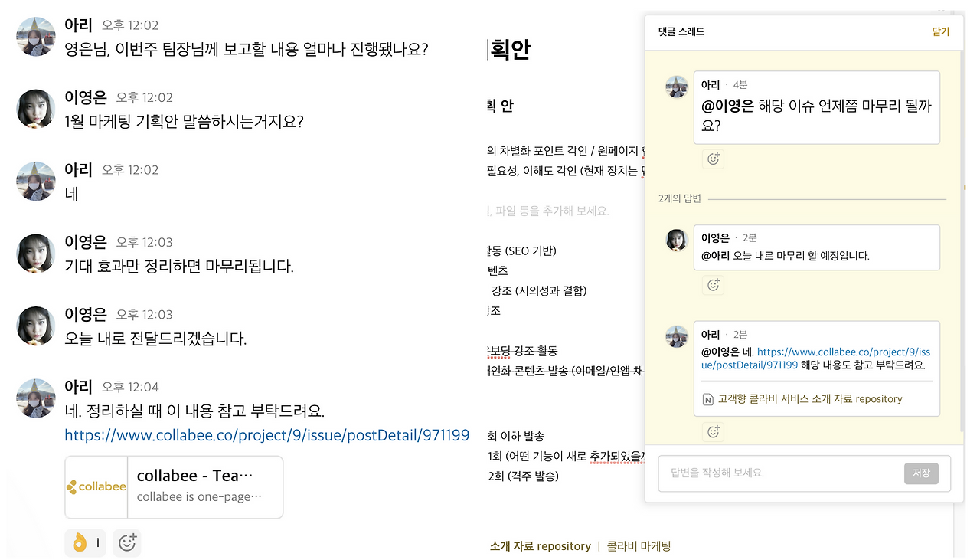Click the collabee logo in the link preview
The image size is (980, 560).
[x=96, y=486]
